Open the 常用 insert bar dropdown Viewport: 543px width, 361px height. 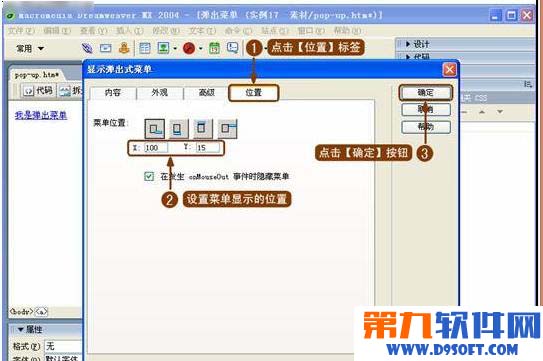(x=30, y=49)
